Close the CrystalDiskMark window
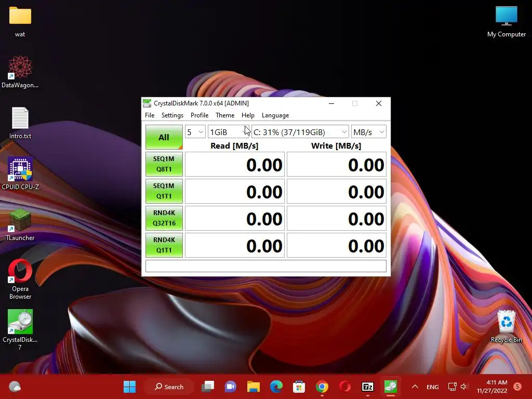Image resolution: width=532 pixels, height=399 pixels. (379, 103)
